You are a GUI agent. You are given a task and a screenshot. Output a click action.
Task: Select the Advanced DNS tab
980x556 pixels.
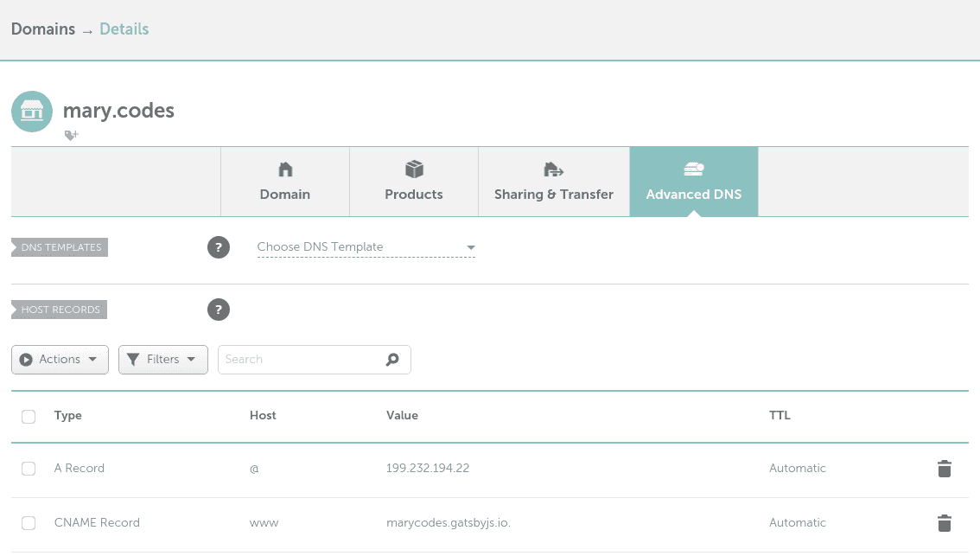point(694,182)
